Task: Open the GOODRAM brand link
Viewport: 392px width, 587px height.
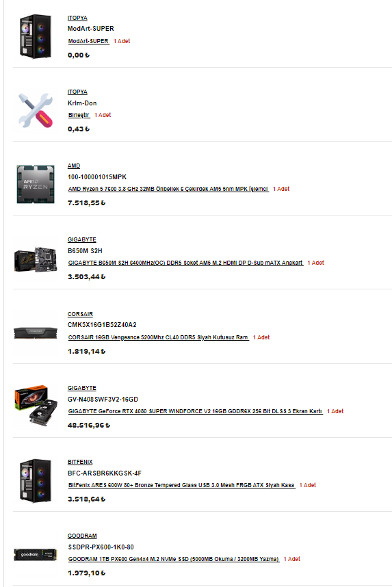Action: coord(82,536)
